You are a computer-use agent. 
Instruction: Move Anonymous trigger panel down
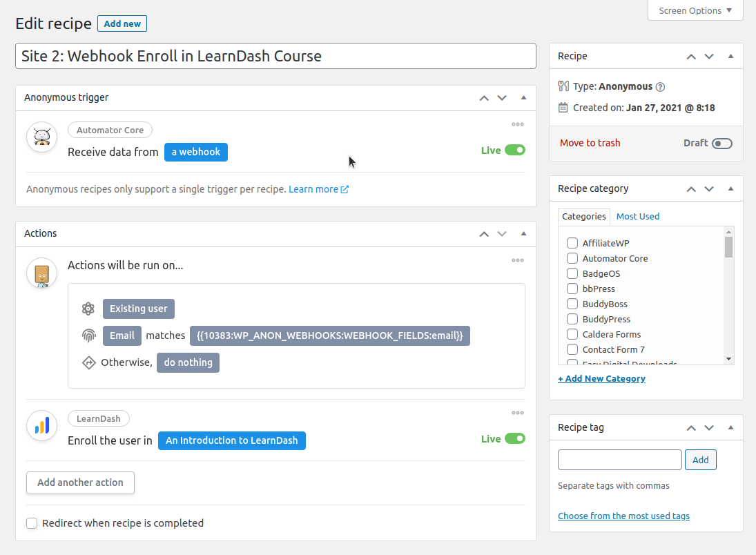point(502,98)
